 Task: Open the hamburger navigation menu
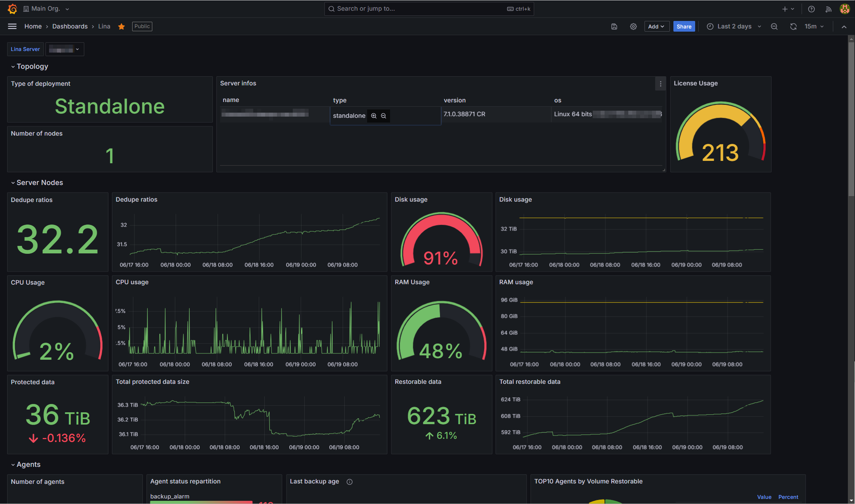point(12,26)
